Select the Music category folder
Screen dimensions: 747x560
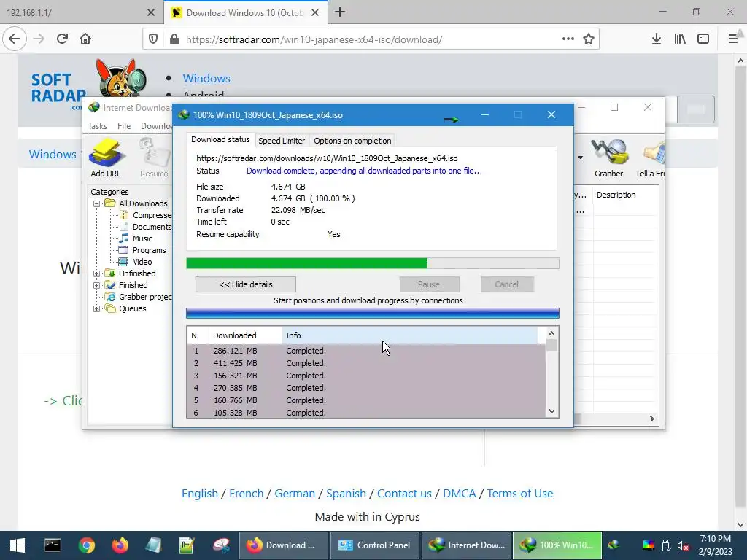(x=142, y=238)
